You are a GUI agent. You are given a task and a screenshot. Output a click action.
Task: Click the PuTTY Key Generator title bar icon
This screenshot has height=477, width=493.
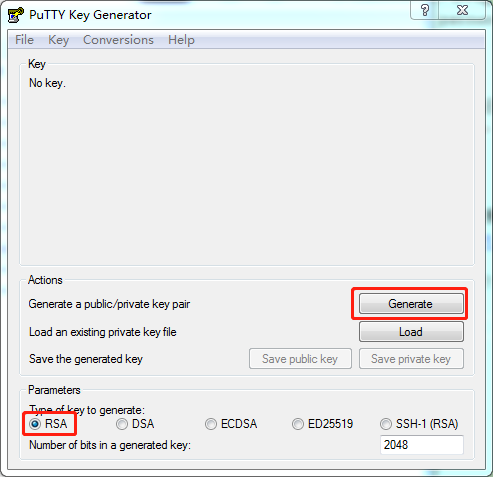point(15,15)
